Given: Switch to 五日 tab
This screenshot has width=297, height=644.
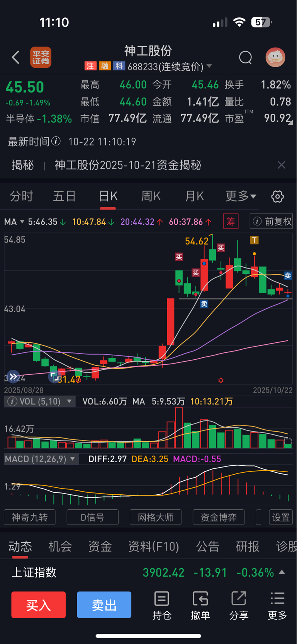Looking at the screenshot, I should click(64, 196).
